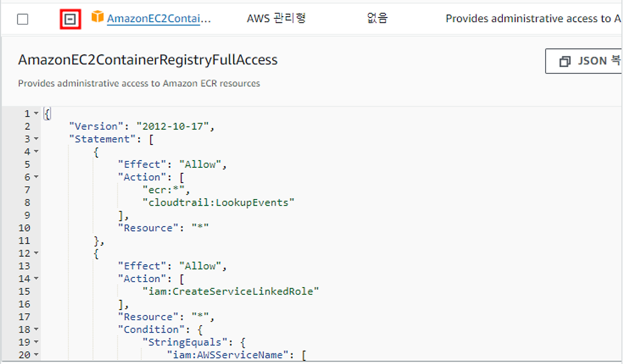623x364 pixels.
Task: Fold the StringEquals block at line 19
Action: [37, 342]
